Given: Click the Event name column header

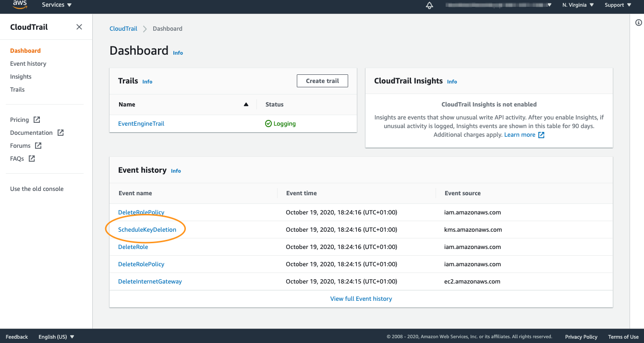Looking at the screenshot, I should pos(135,193).
